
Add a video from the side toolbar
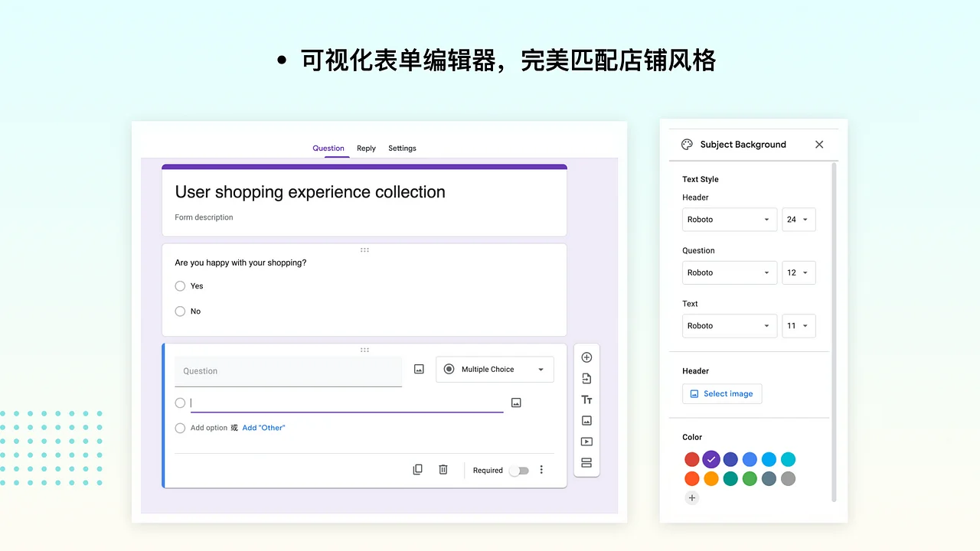586,442
